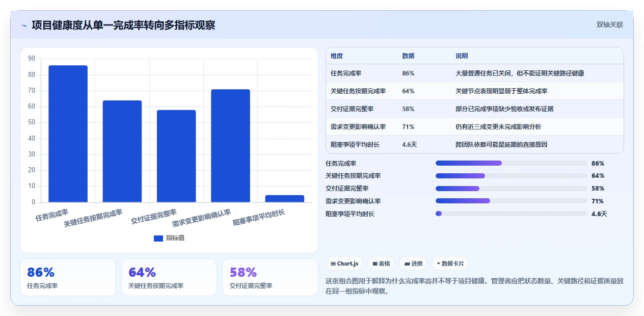Click the 64% 关键任务按期完成率 data card
644x316 pixels.
click(x=169, y=277)
